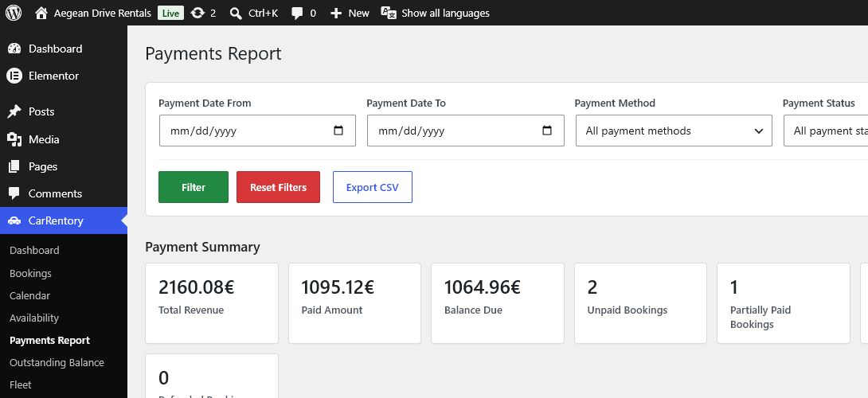Open calendar picker for Payment Date From

[338, 131]
